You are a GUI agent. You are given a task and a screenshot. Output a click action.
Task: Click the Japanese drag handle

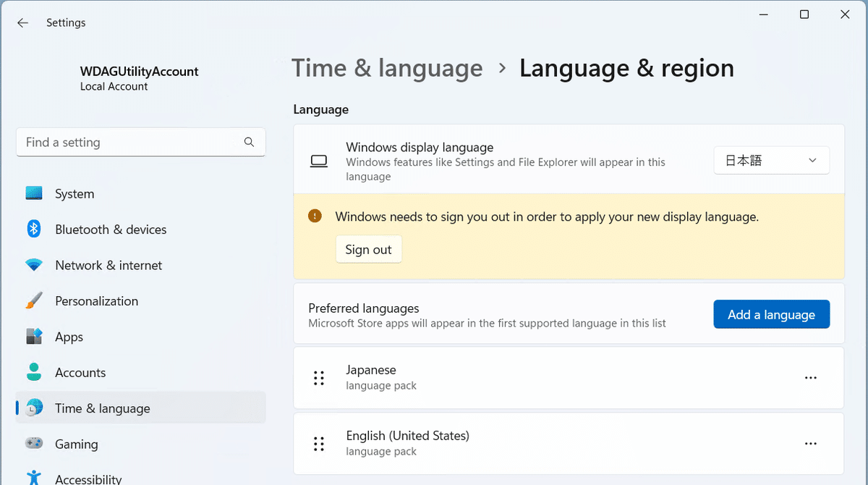click(318, 378)
